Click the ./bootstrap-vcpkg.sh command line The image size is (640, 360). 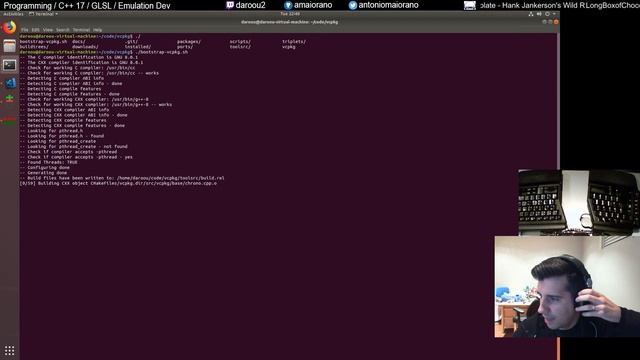coord(162,52)
